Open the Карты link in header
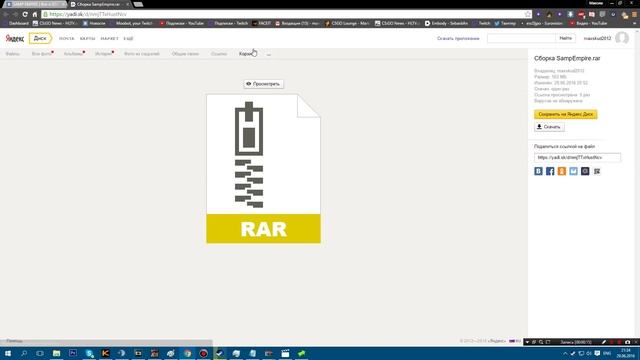 coord(87,38)
